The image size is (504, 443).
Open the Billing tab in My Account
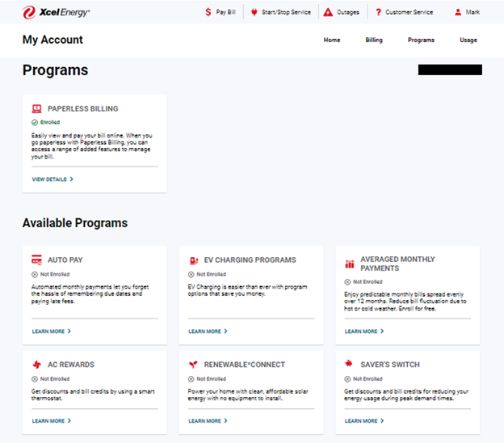[x=374, y=40]
